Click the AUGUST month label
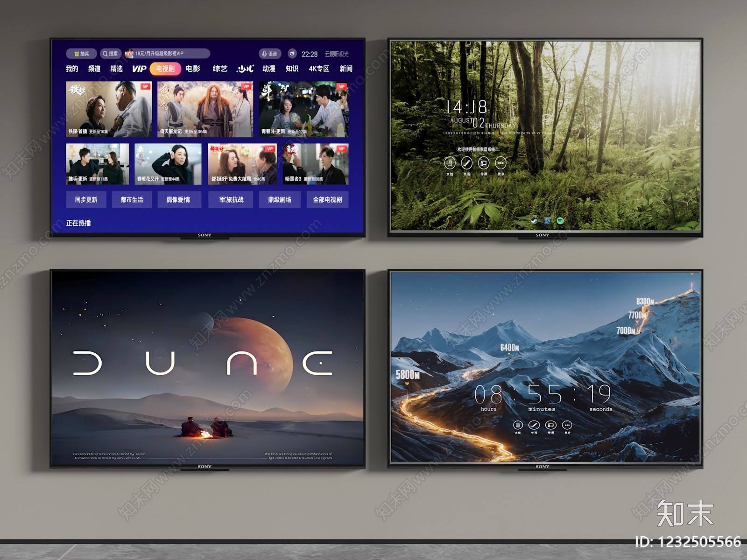747x560 pixels. [x=461, y=120]
